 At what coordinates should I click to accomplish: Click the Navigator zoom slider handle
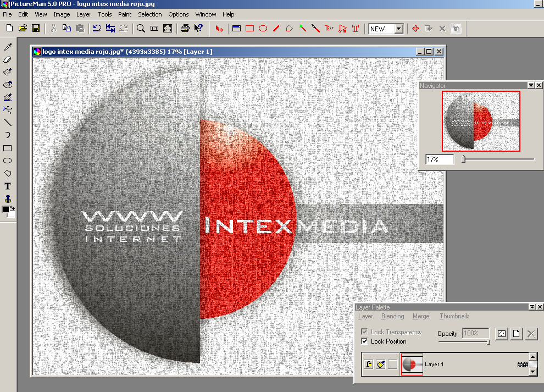point(463,159)
